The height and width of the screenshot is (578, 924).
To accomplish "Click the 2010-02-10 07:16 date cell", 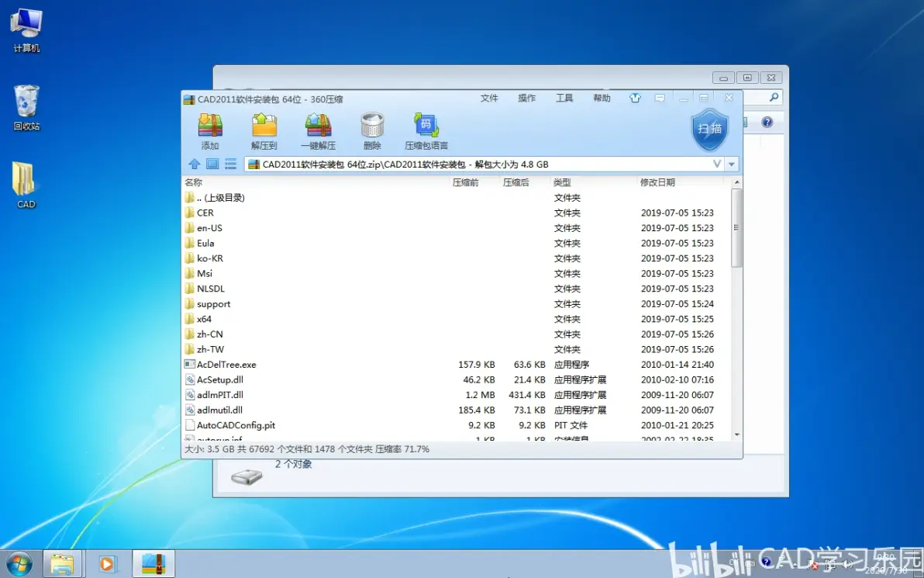I will click(677, 380).
